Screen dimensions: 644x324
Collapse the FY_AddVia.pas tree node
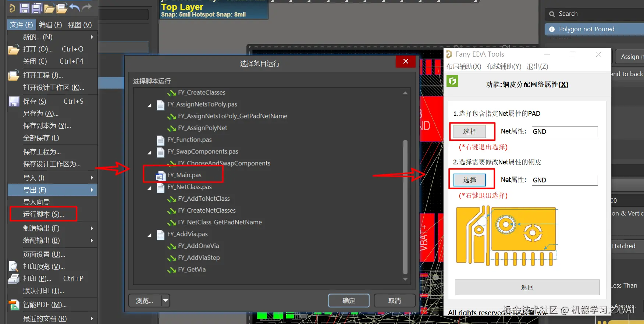149,235
